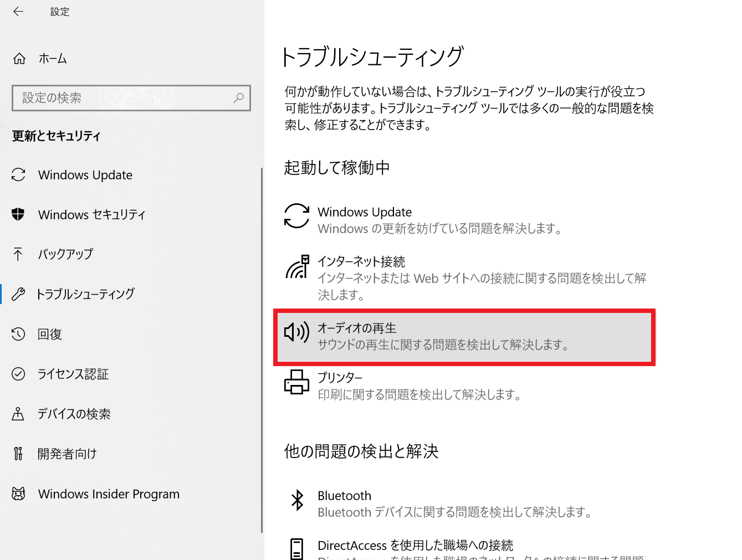This screenshot has height=560, width=742.
Task: Select トラブルシューティング in the sidebar
Action: pos(85,294)
